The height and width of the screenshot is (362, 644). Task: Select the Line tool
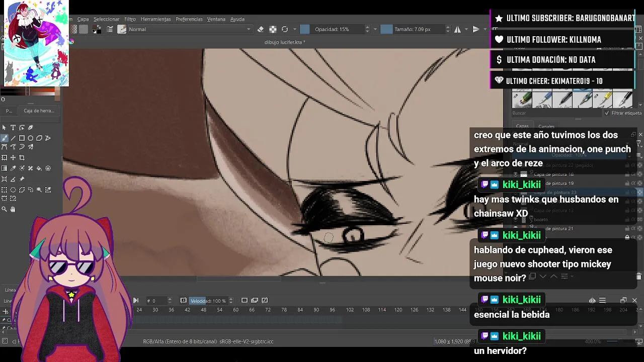pyautogui.click(x=13, y=138)
